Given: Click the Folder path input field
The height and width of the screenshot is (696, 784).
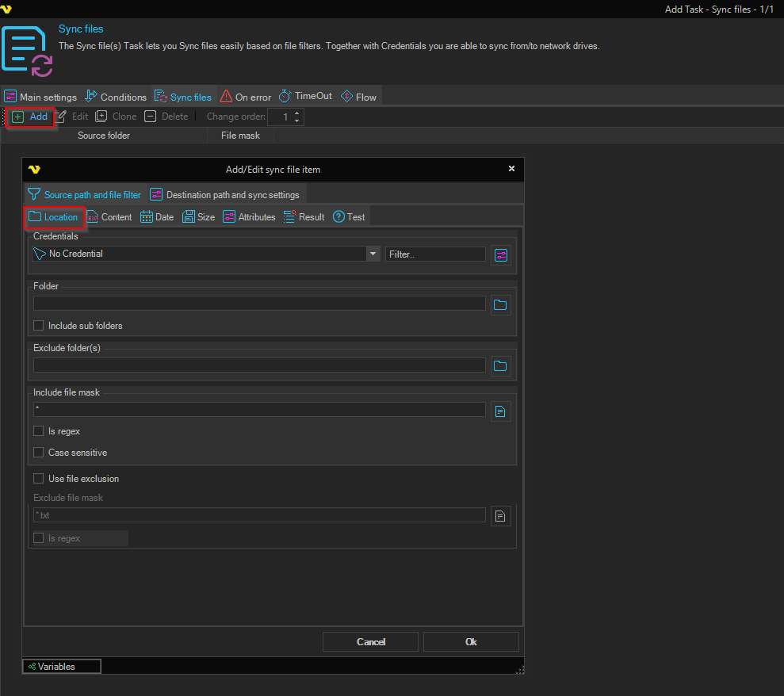Looking at the screenshot, I should click(x=259, y=304).
